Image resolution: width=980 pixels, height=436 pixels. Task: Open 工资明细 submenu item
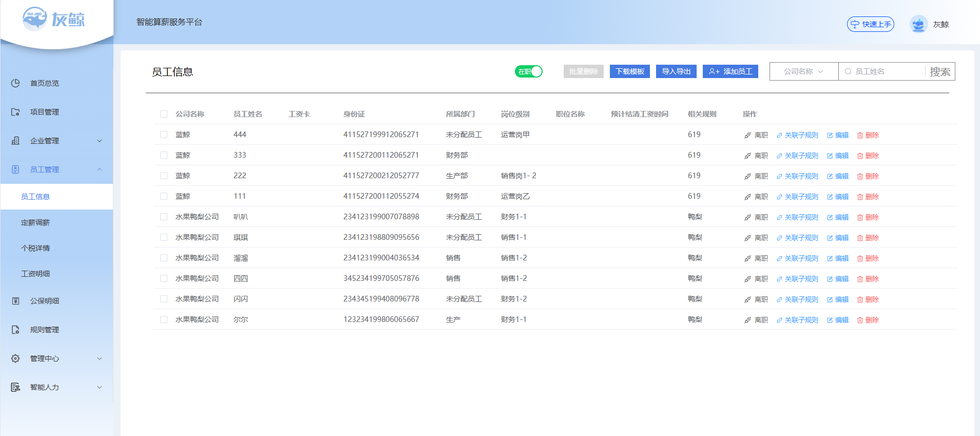(x=56, y=274)
